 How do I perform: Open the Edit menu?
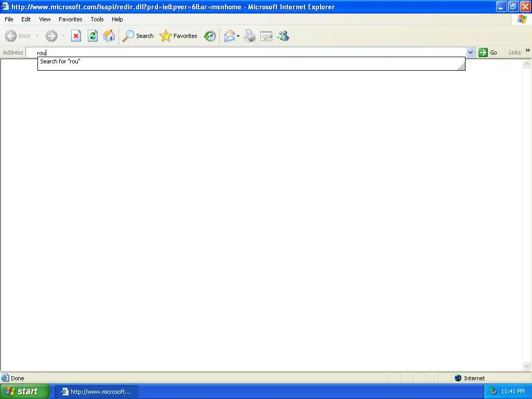point(26,19)
